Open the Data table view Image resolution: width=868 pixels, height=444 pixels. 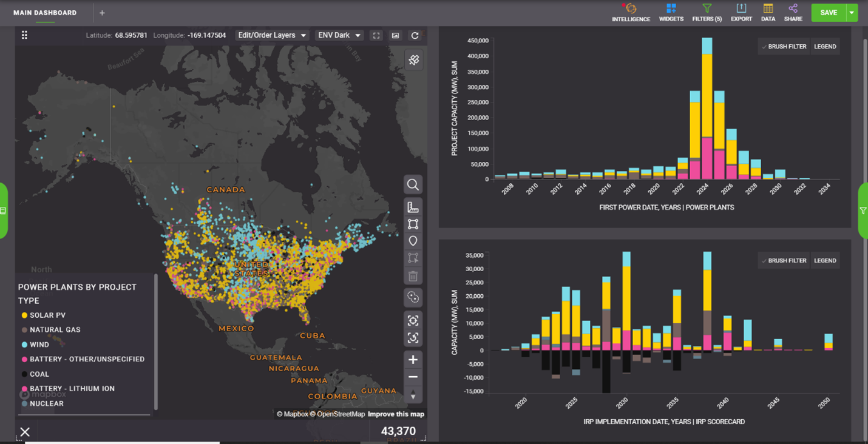(768, 12)
